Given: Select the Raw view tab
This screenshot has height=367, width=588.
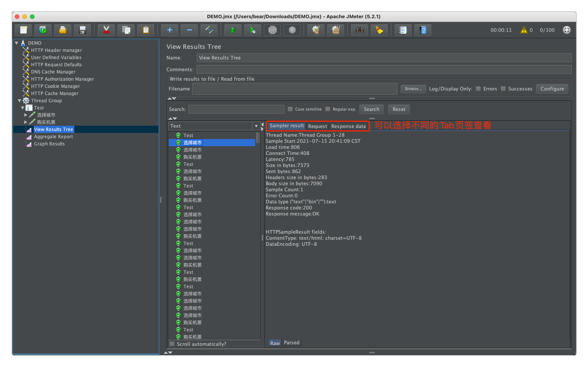Looking at the screenshot, I should (275, 343).
